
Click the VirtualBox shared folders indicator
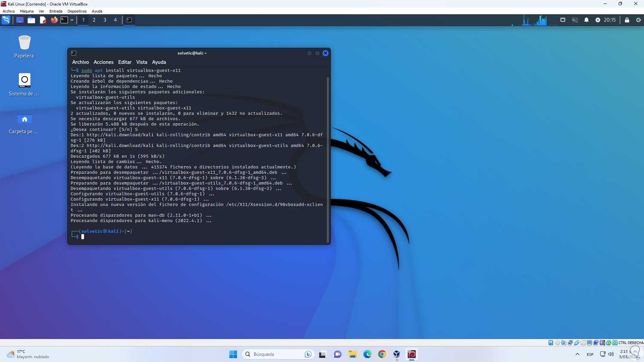583,343
